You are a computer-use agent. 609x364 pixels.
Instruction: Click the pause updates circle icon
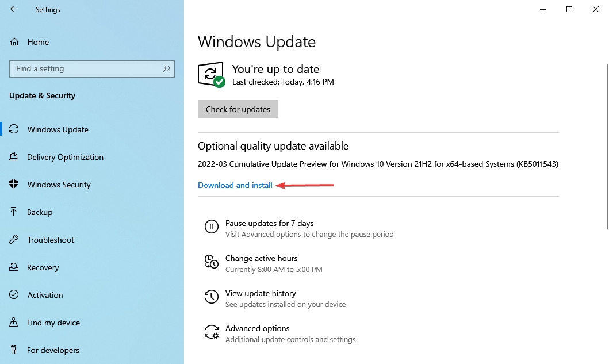pyautogui.click(x=211, y=227)
